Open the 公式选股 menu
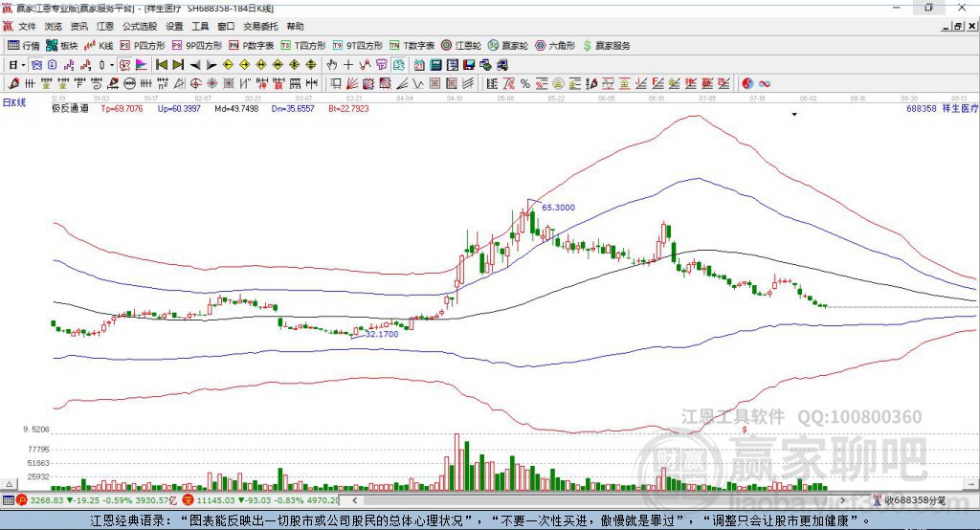 tap(140, 26)
